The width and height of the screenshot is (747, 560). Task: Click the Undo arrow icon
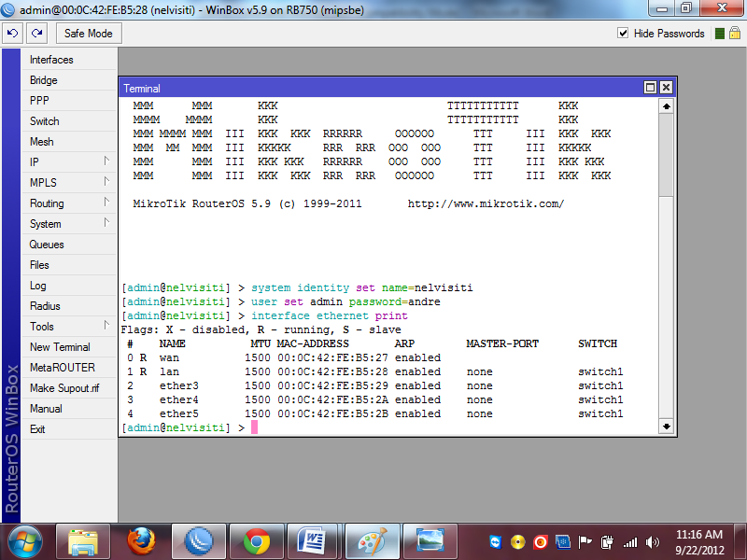13,34
